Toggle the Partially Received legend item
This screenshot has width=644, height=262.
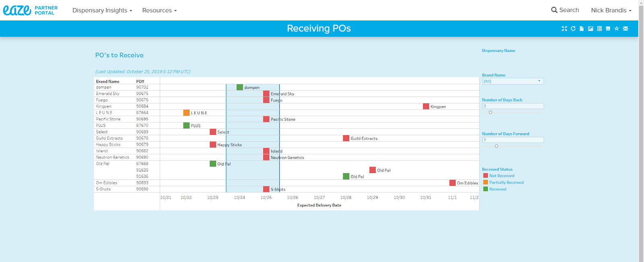(506, 183)
